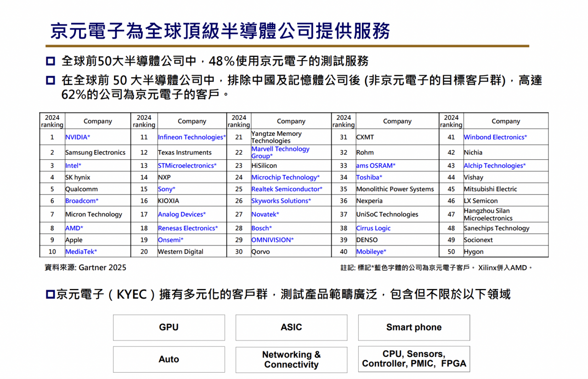Select the Hygon entry

pos(506,251)
